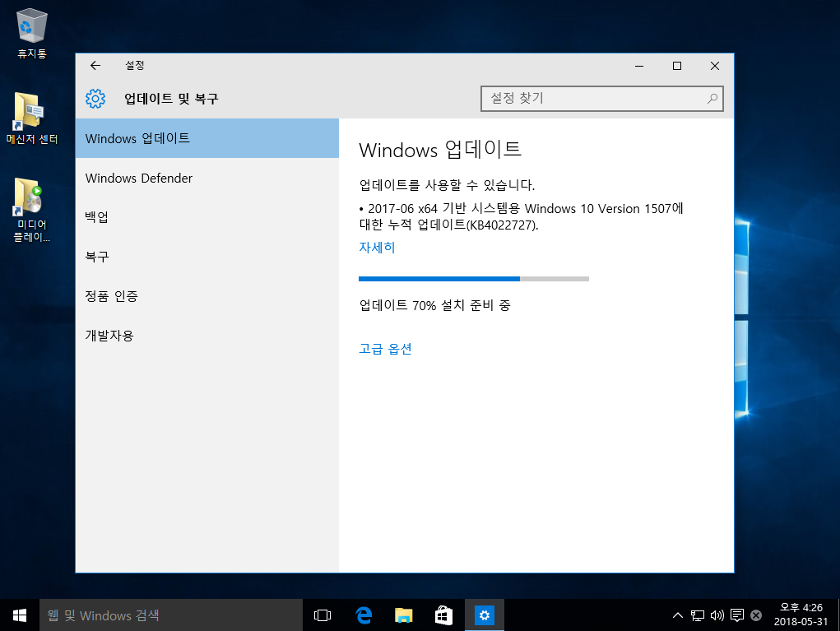Screen dimensions: 840x631
Task: Select Windows 업데이트 in the sidebar
Action: point(207,138)
